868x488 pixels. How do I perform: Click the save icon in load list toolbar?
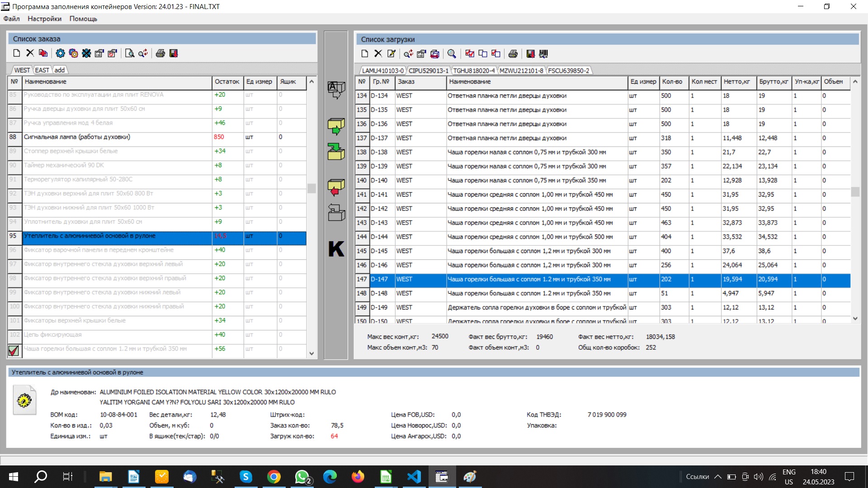[530, 54]
